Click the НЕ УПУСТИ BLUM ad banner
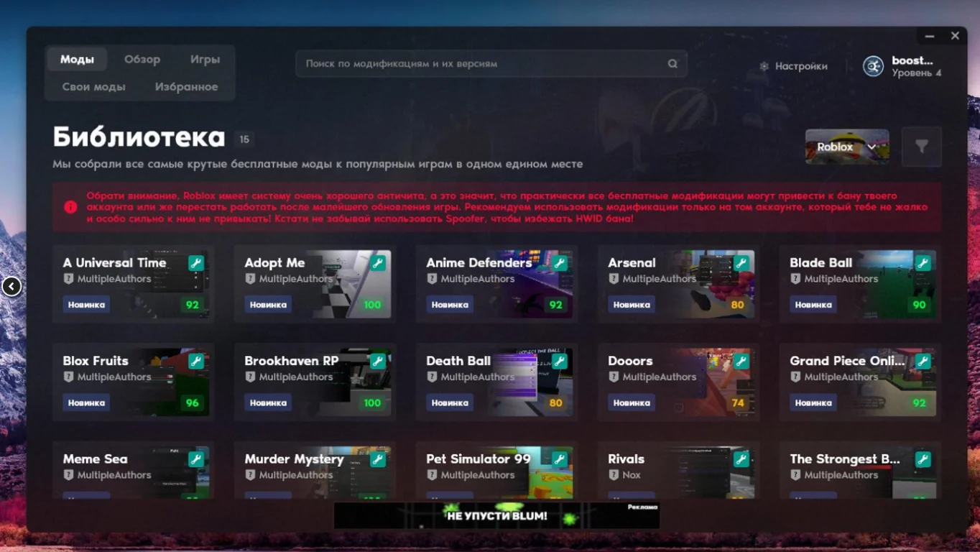The width and height of the screenshot is (980, 552). coord(496,515)
